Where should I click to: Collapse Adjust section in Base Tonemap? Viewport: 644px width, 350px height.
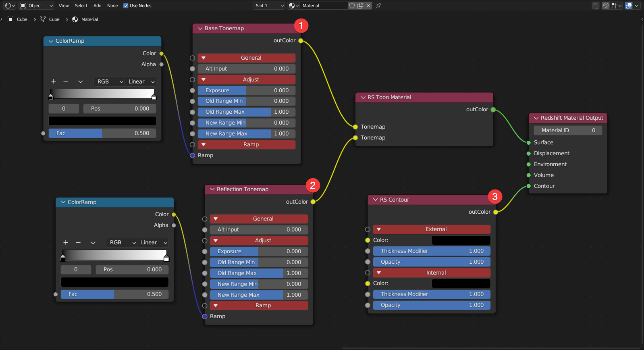tap(246, 79)
